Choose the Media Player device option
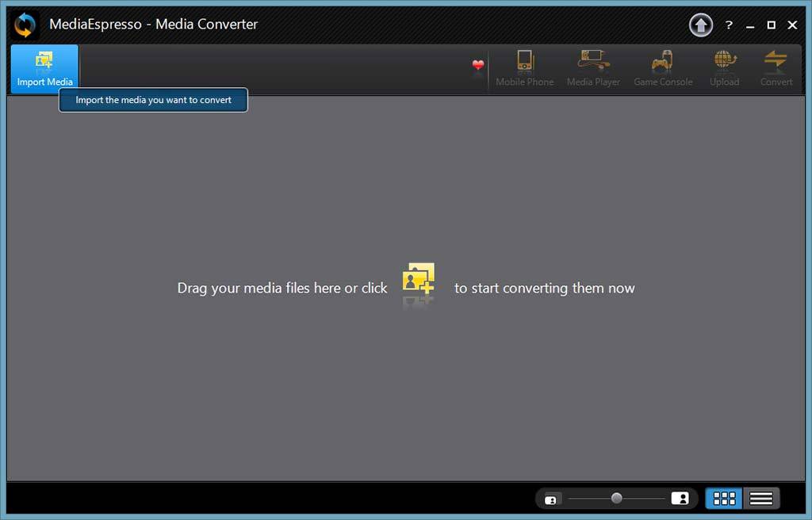Image resolution: width=812 pixels, height=520 pixels. (x=593, y=68)
